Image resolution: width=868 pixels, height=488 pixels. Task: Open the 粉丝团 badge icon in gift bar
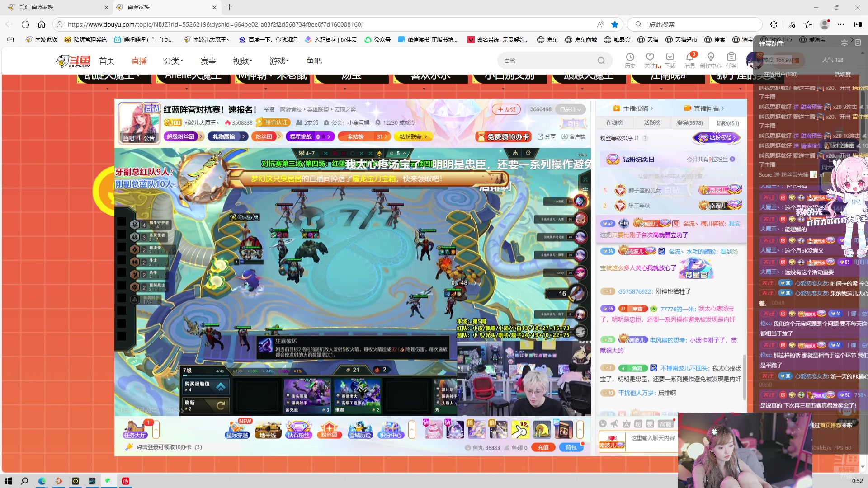tap(329, 429)
